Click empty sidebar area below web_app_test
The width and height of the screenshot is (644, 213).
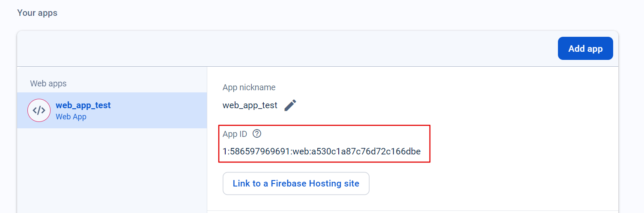[112, 170]
